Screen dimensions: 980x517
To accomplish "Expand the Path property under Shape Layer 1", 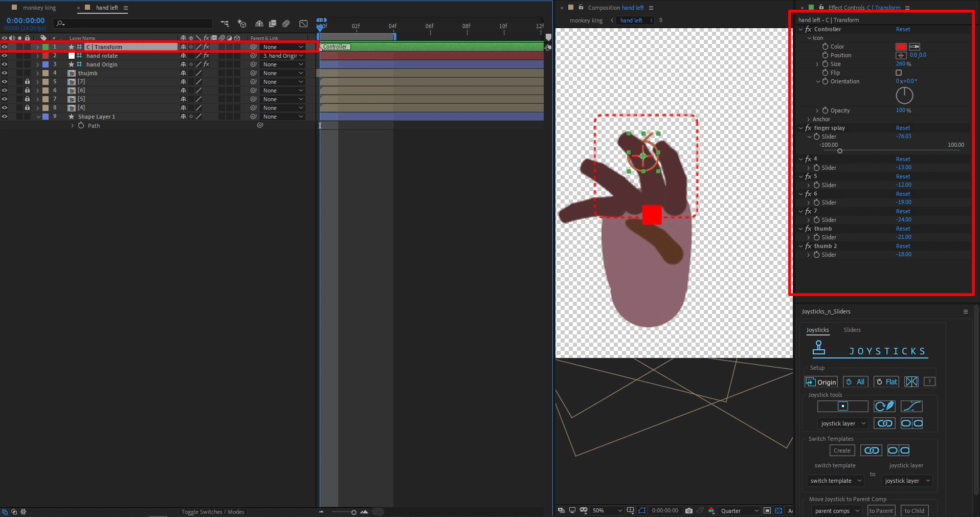I will pos(72,125).
